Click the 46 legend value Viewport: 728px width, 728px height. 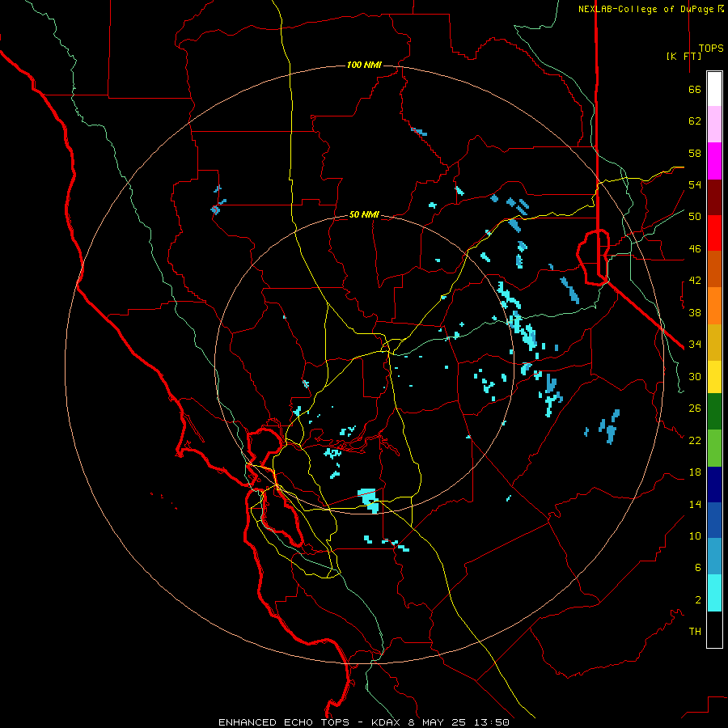[x=695, y=249]
